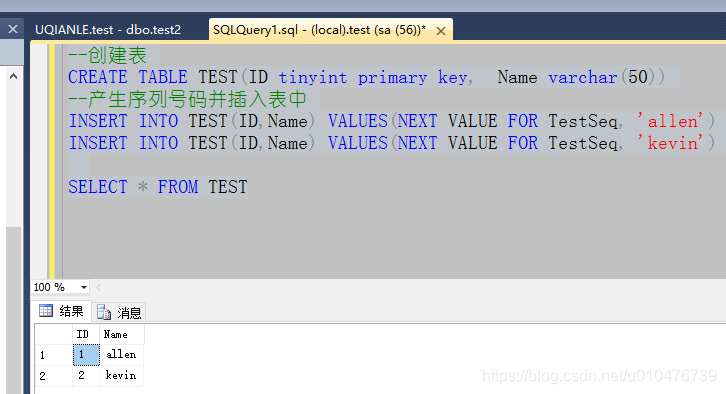Click the tinyint keyword in editor

(313, 77)
